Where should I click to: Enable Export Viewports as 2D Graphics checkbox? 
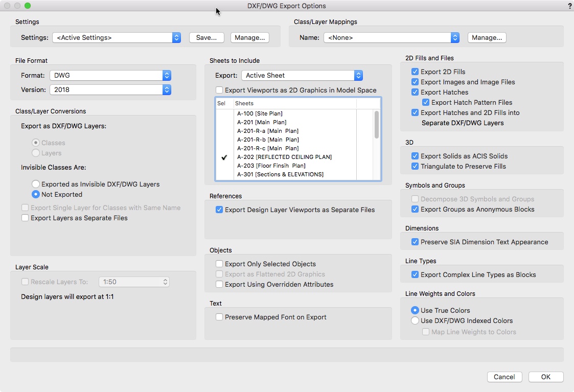pyautogui.click(x=219, y=90)
